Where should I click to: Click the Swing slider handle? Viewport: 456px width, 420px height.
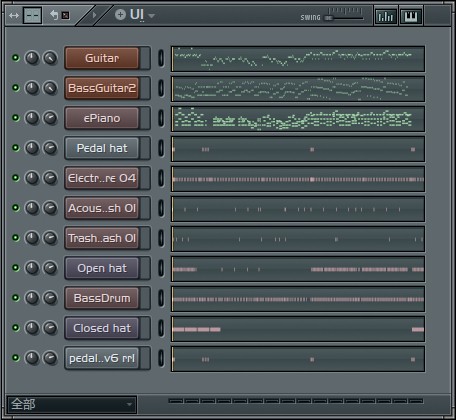(329, 18)
